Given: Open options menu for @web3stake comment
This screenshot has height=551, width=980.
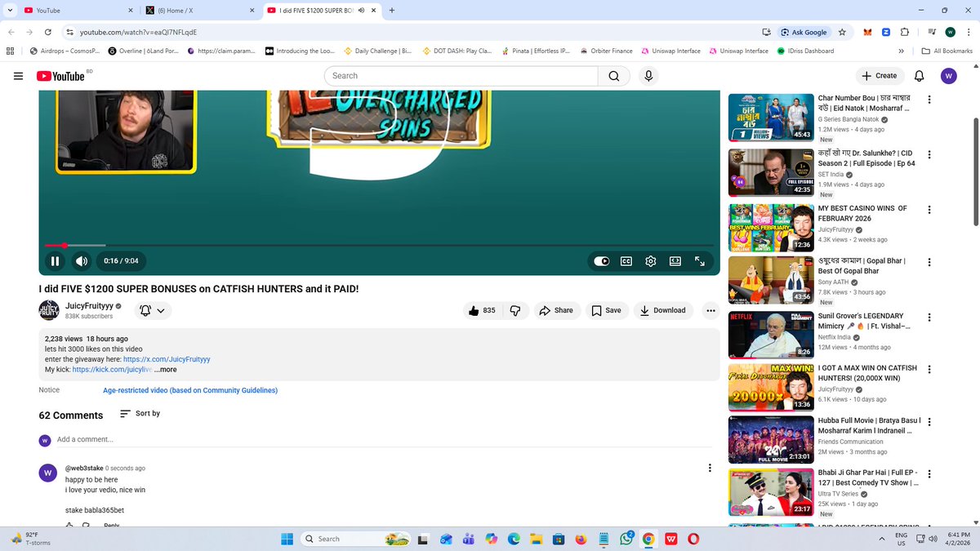Looking at the screenshot, I should click(709, 469).
